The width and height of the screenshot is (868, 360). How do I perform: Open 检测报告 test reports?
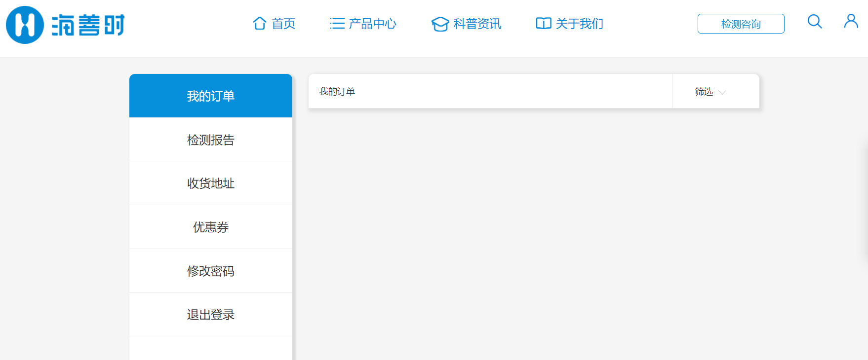[211, 140]
